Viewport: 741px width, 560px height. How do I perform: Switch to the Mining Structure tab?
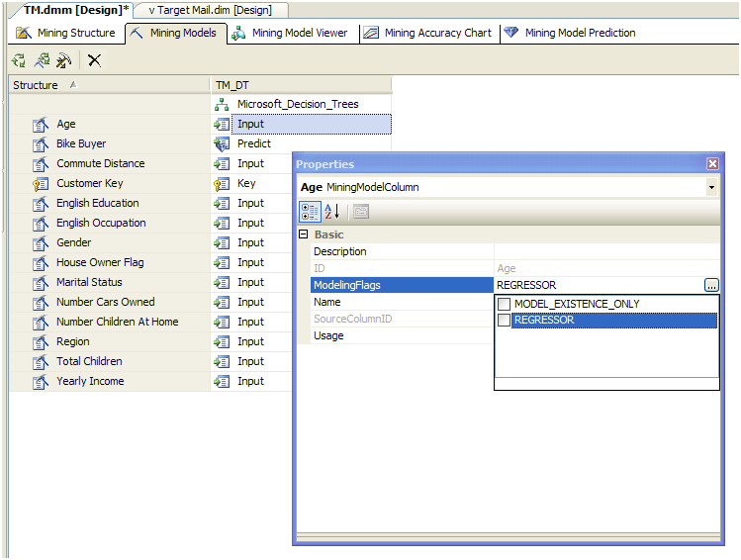(65, 33)
